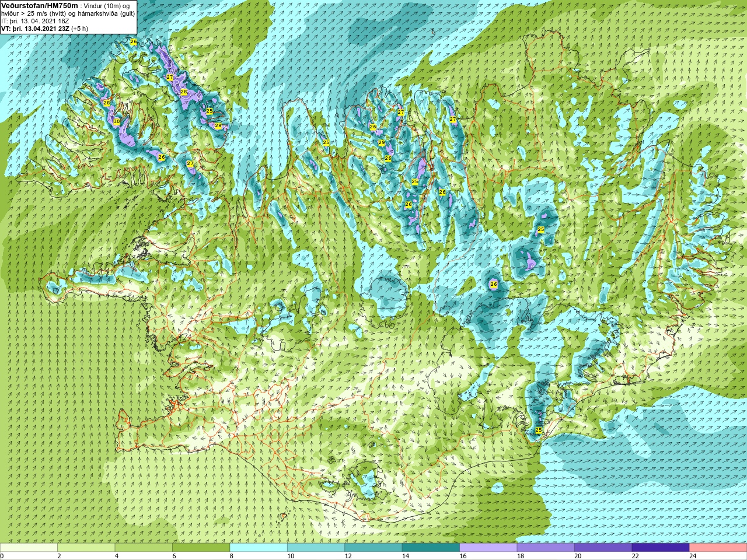747x560 pixels.
Task: Click the pink above-24 m/s legend swatch
Action: (718, 548)
